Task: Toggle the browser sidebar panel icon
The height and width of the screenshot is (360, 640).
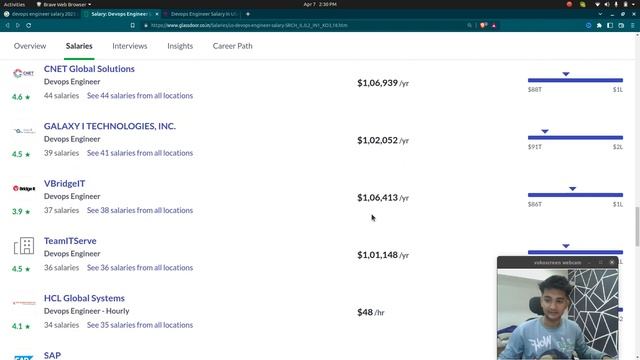Action: tap(610, 25)
